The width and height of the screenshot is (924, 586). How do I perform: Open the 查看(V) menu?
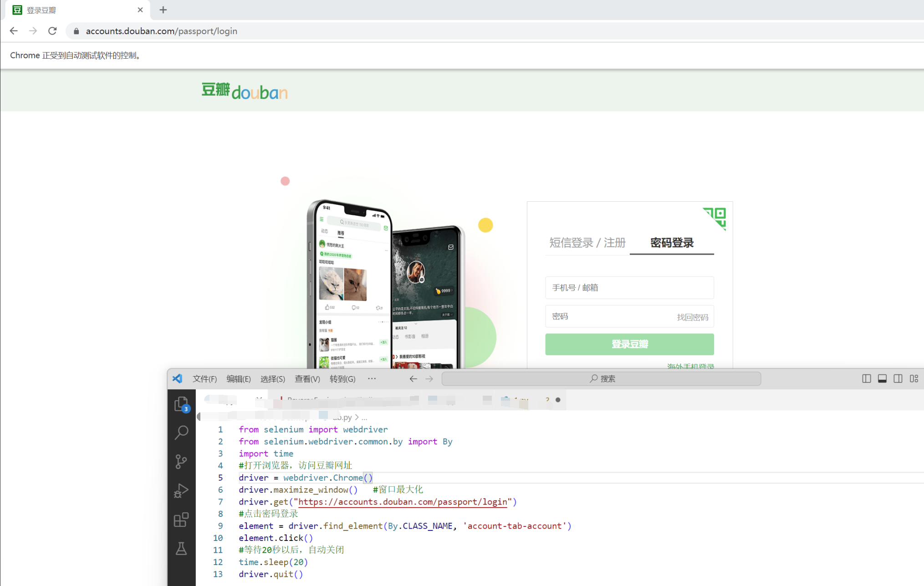coord(307,379)
